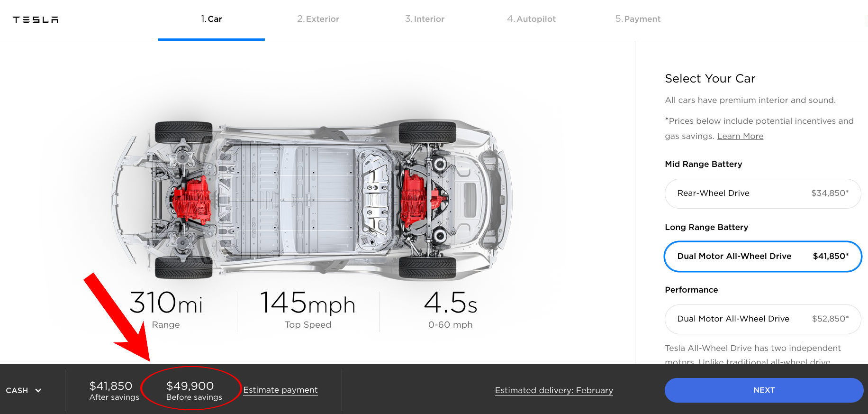868x414 pixels.
Task: Switch to the 2. Exterior tab
Action: [318, 19]
